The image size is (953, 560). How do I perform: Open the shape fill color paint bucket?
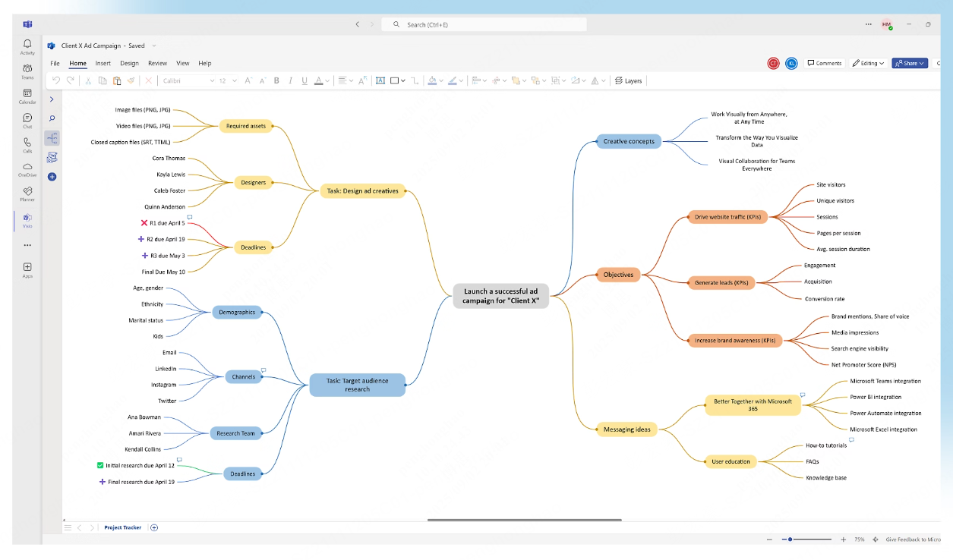click(432, 80)
